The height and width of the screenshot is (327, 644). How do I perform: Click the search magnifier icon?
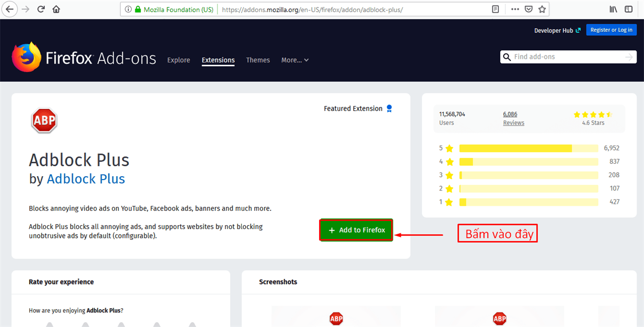pyautogui.click(x=507, y=57)
